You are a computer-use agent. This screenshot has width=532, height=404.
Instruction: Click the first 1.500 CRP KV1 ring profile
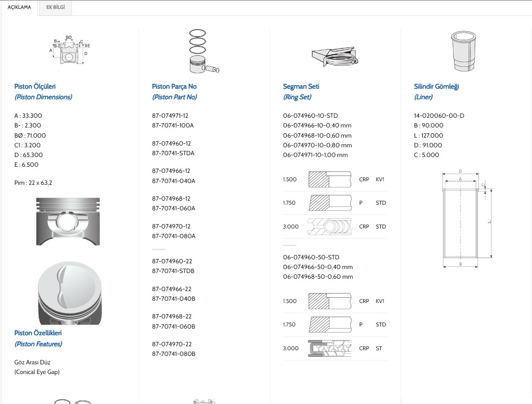(x=330, y=180)
